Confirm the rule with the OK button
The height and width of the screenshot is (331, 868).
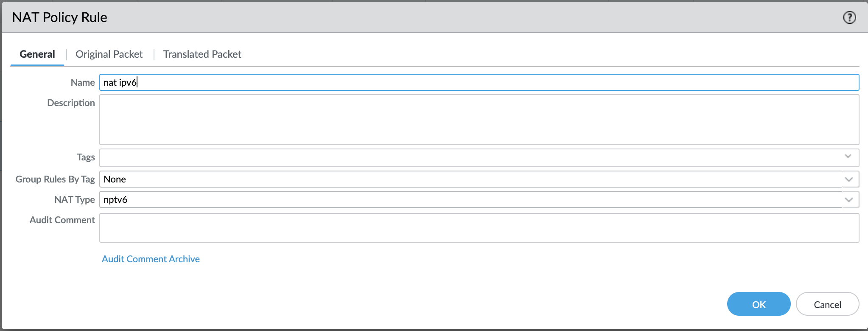(759, 304)
